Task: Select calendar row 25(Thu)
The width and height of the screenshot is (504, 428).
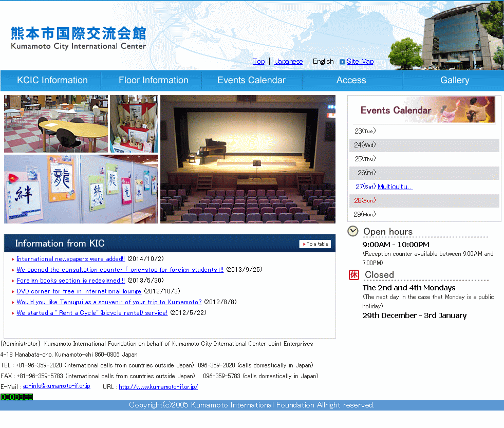Action: click(424, 159)
